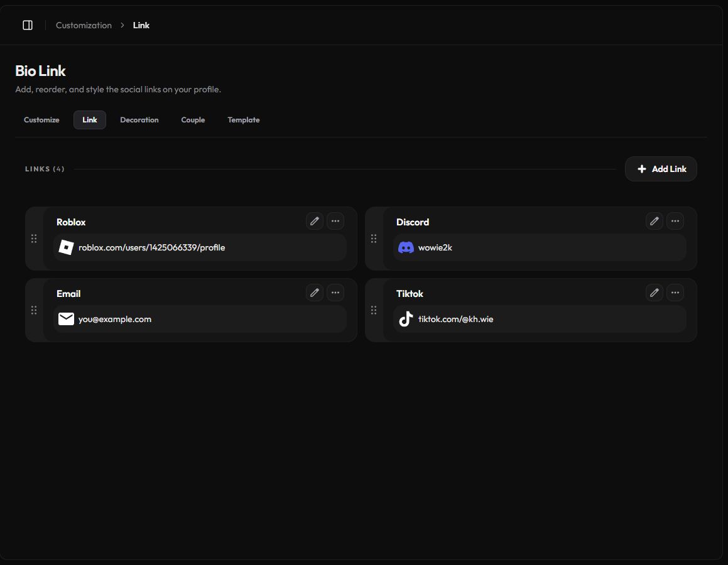The width and height of the screenshot is (728, 565).
Task: Click the Roblox edit pencil icon
Action: 314,221
